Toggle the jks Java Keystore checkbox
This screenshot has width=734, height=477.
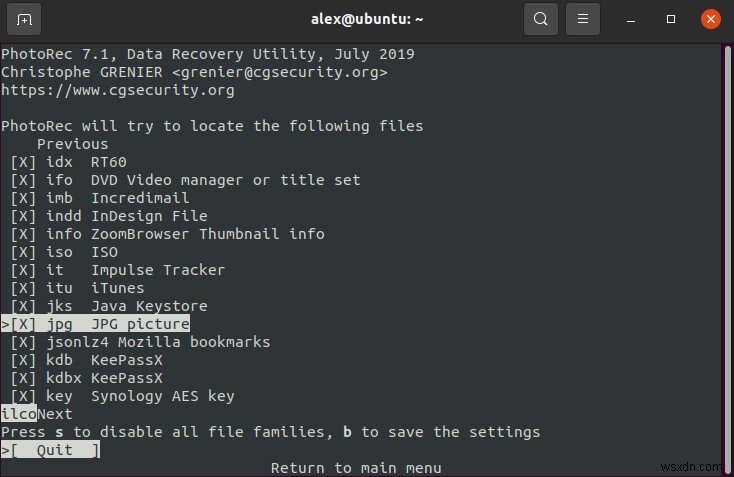[23, 306]
